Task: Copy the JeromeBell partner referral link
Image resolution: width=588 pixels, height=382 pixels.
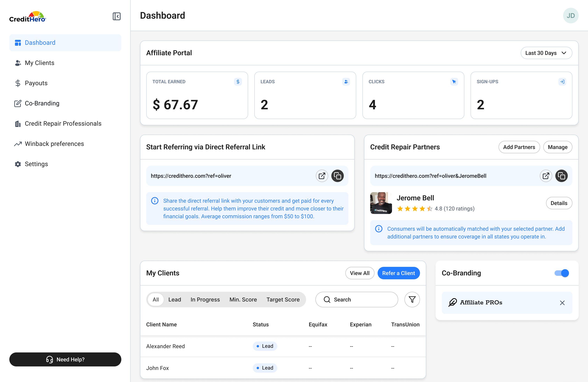Action: pos(561,176)
